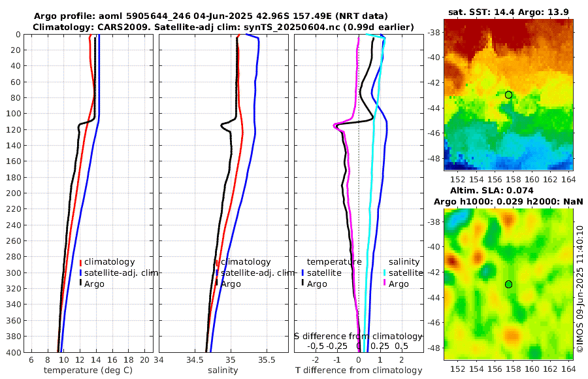
Task: Click latitude tick '-48' on the SLA map
Action: tap(434, 348)
